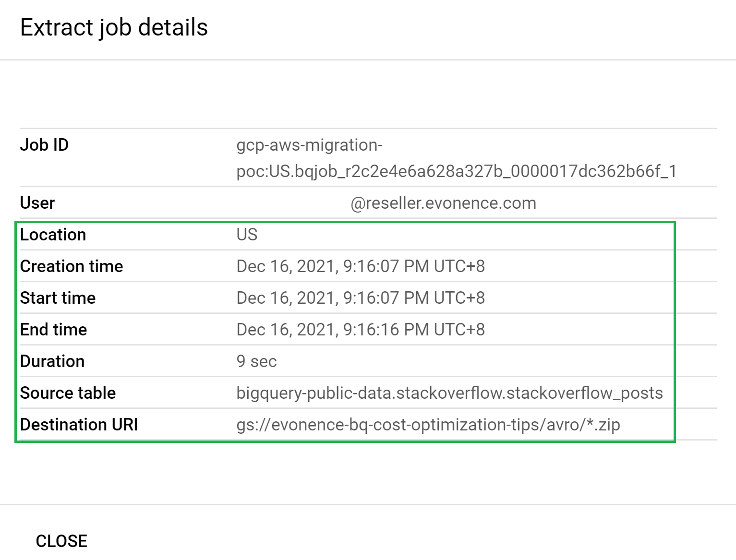Select the Location row showing US
The height and width of the screenshot is (560, 736).
(247, 234)
